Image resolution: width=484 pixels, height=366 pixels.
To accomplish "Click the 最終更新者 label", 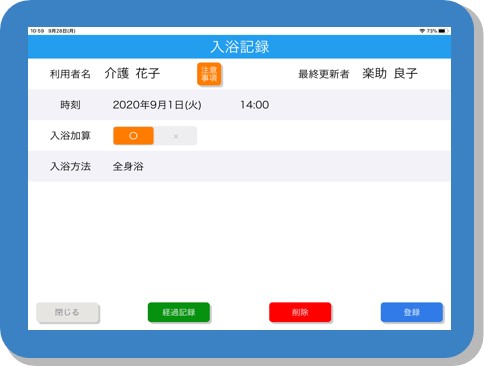I will tap(324, 74).
